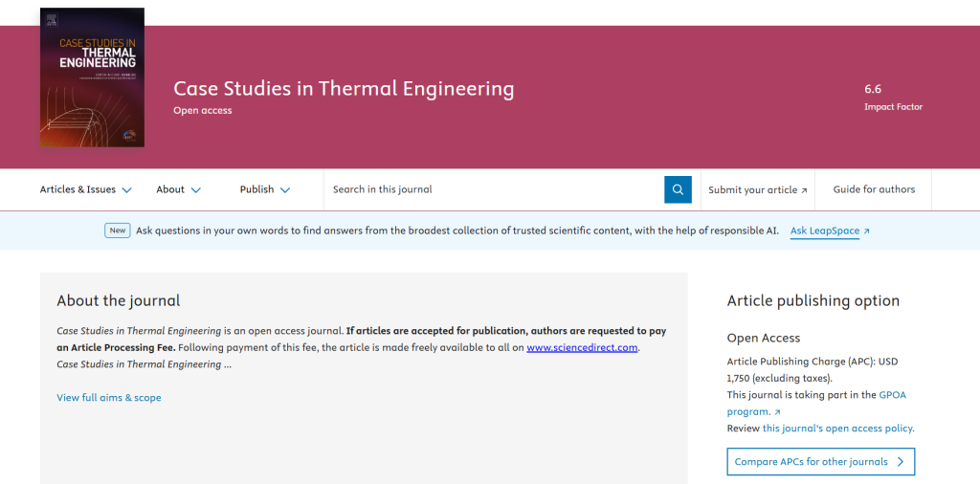Click the external arrow after GPOA program
Image resolution: width=980 pixels, height=484 pixels.
777,412
